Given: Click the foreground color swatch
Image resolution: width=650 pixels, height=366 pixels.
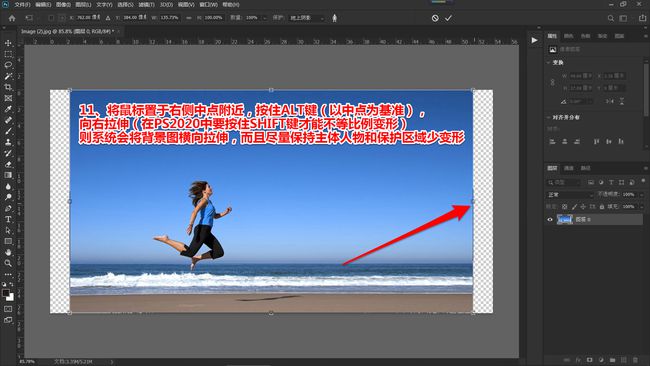Looking at the screenshot, I should tap(5, 293).
